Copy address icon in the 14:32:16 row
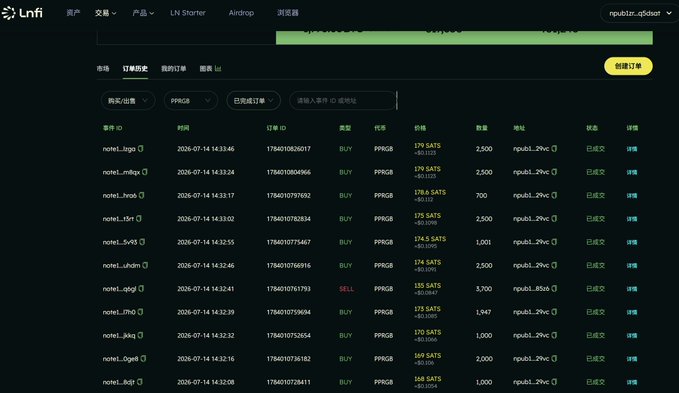The height and width of the screenshot is (393, 679). 554,359
